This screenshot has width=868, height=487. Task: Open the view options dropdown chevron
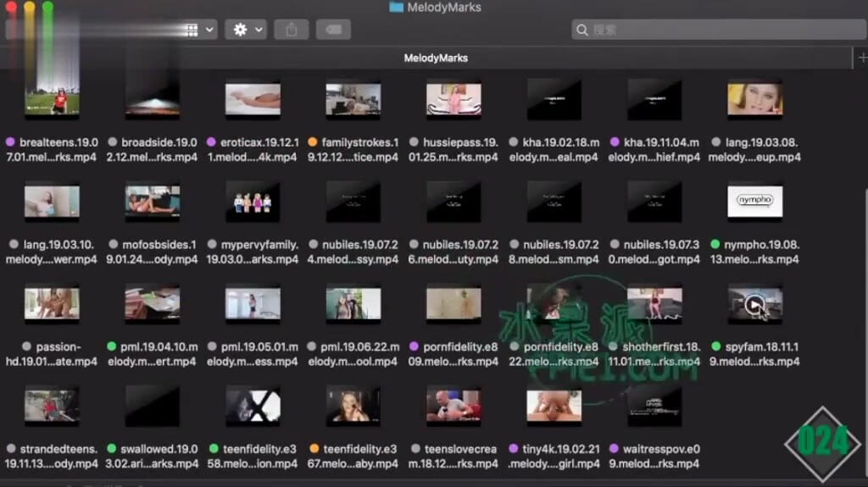point(209,30)
